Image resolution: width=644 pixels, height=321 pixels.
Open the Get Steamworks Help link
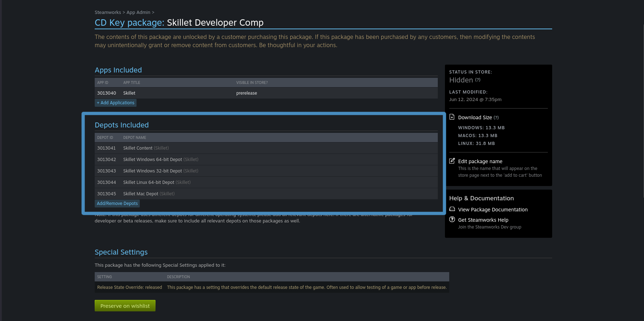[483, 220]
